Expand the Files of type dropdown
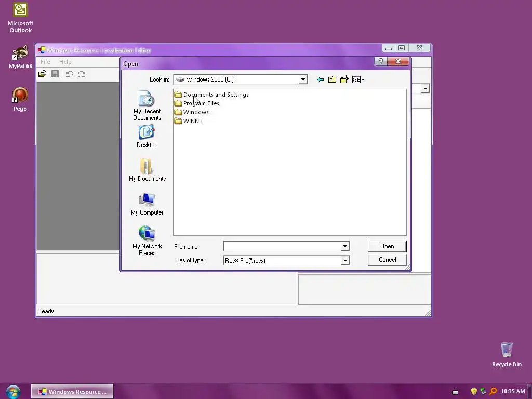 [x=345, y=261]
